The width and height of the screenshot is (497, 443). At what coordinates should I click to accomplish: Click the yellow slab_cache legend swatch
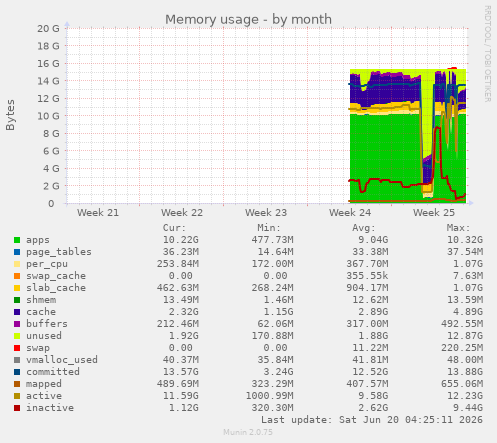pos(17,288)
